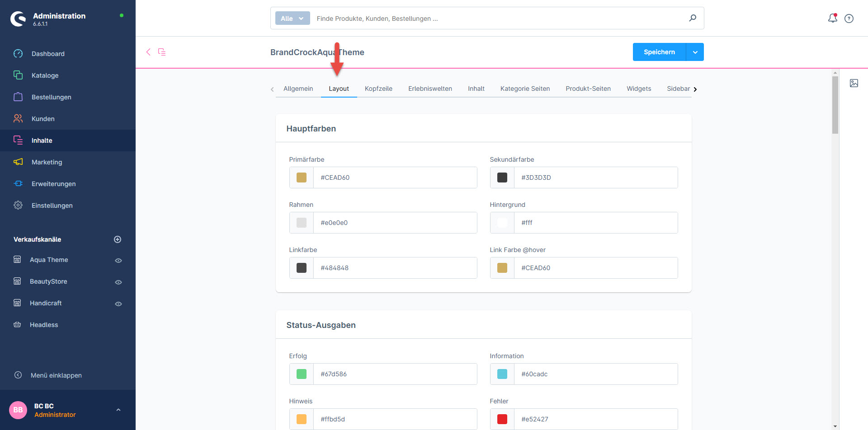Expand the BC BC user menu
868x430 pixels.
click(118, 410)
